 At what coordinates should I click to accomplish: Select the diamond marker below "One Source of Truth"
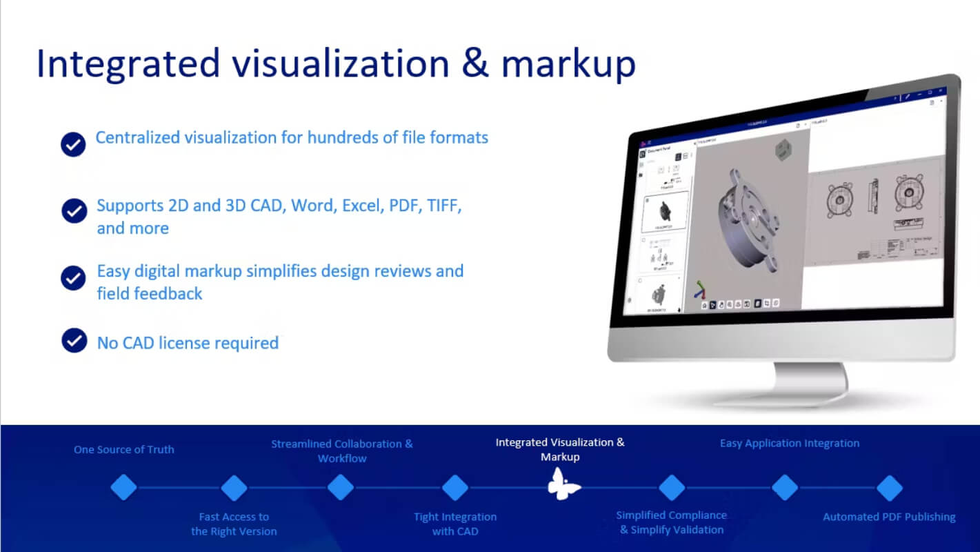[123, 487]
